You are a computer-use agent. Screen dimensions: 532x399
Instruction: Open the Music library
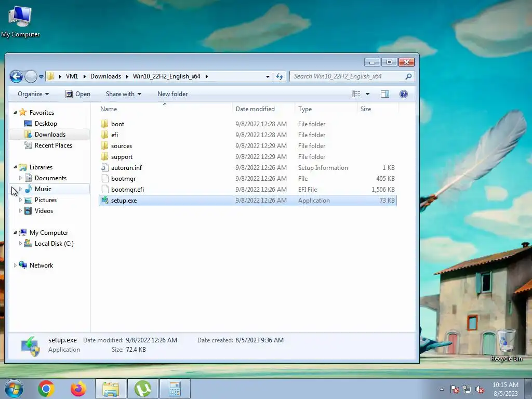(43, 189)
